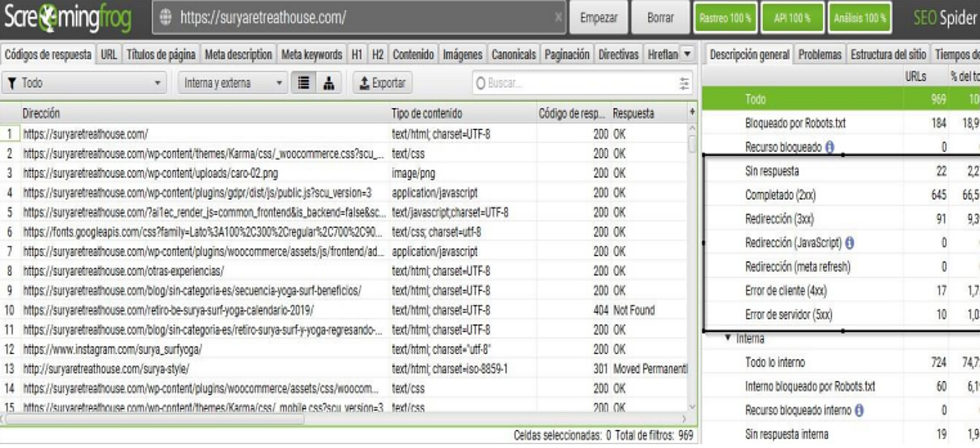Open the Contenido tab
The width and height of the screenshot is (980, 448).
[413, 55]
